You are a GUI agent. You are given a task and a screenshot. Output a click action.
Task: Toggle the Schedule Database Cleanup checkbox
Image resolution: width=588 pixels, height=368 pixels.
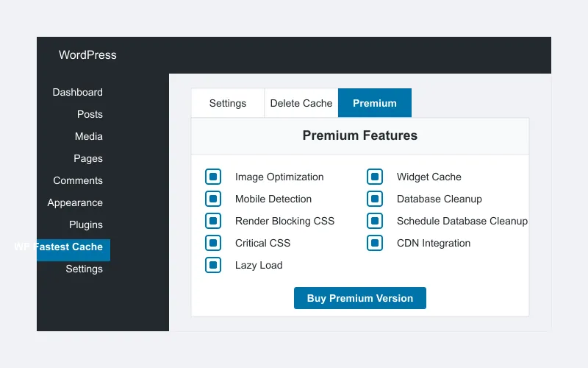pos(375,221)
